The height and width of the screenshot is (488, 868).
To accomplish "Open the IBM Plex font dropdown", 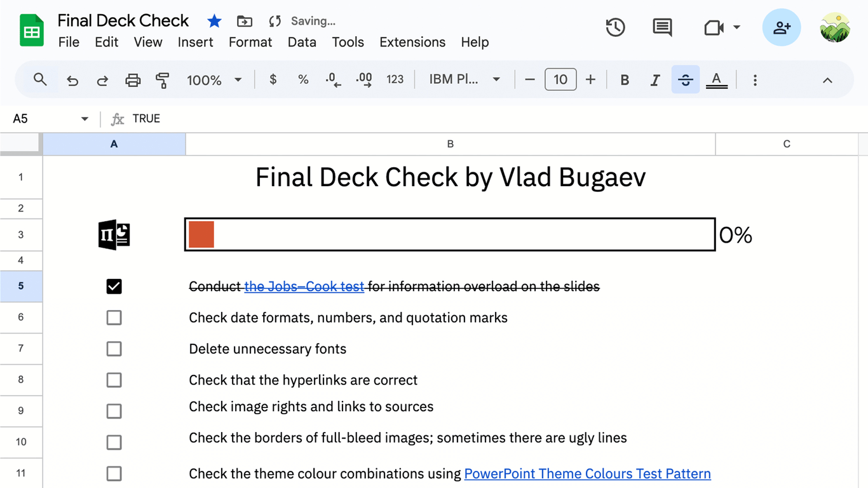I will click(x=465, y=79).
